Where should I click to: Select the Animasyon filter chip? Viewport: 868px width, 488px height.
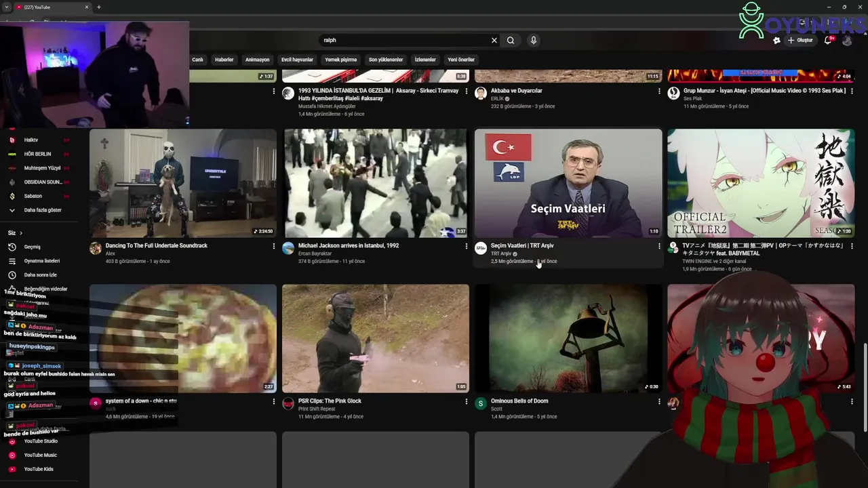pos(258,60)
